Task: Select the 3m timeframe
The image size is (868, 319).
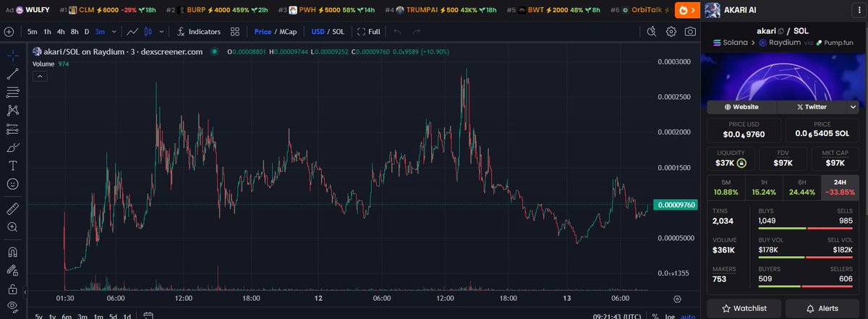Action: [99, 32]
